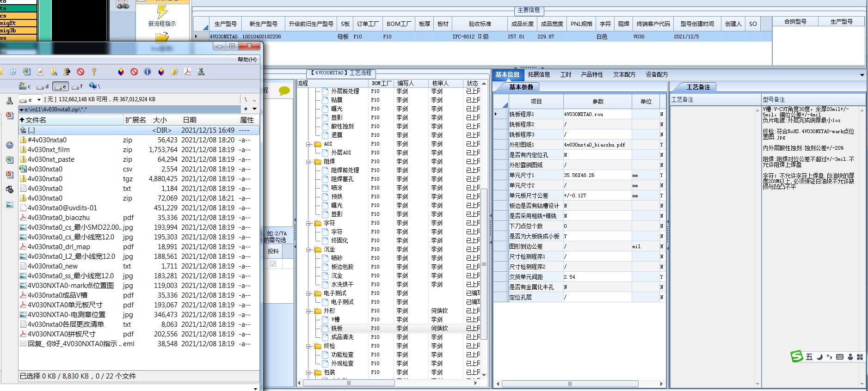
Task: Click the Excel sheet icon in file manager toolbar
Action: (27, 72)
